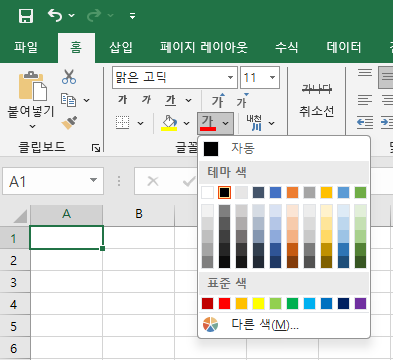393x360 pixels.
Task: Open the 데이터 tab
Action: [344, 47]
